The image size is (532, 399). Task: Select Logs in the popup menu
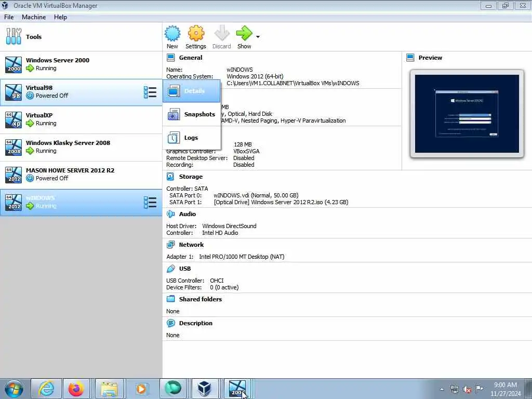click(x=192, y=138)
